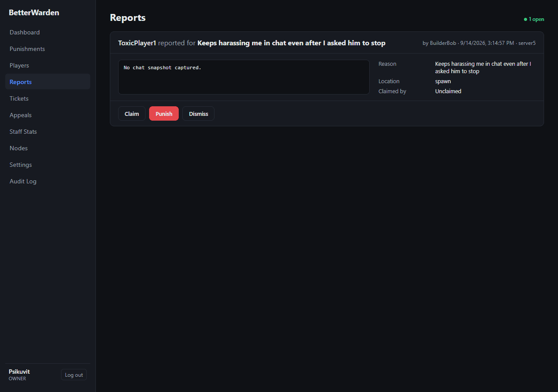
Task: Open Settings in the sidebar
Action: 48,165
